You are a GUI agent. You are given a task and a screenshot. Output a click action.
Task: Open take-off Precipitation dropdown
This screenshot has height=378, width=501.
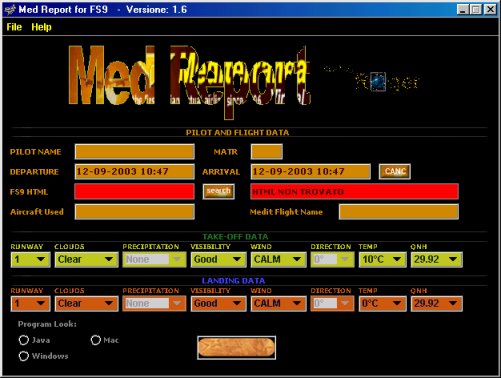154,260
